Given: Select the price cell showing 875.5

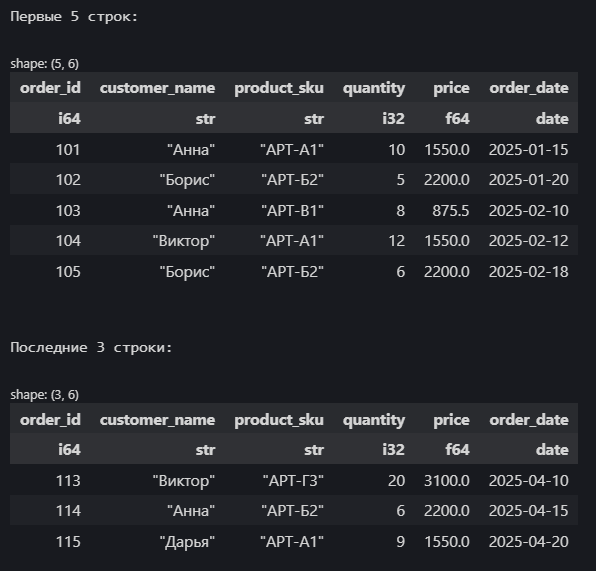Looking at the screenshot, I should 450,210.
